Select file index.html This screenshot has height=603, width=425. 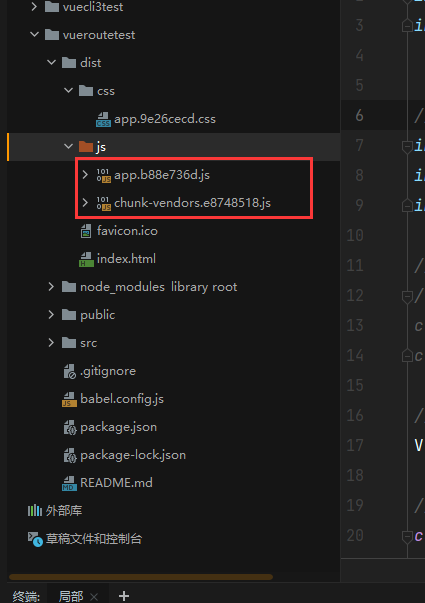pyautogui.click(x=126, y=259)
